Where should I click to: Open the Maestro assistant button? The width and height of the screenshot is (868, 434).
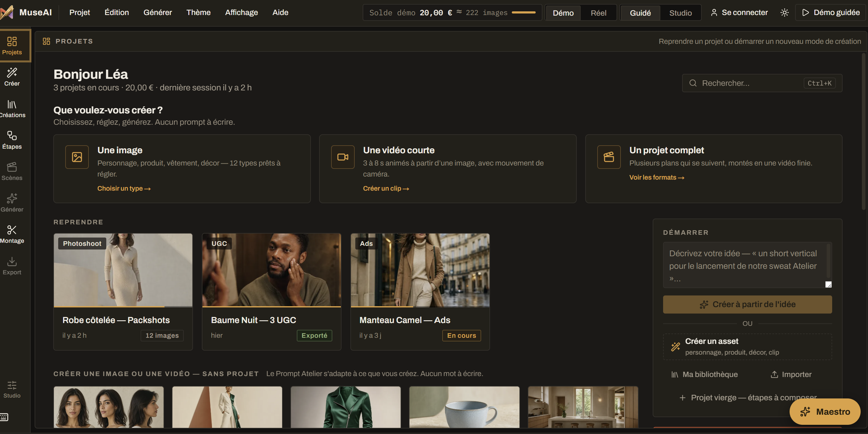point(825,412)
